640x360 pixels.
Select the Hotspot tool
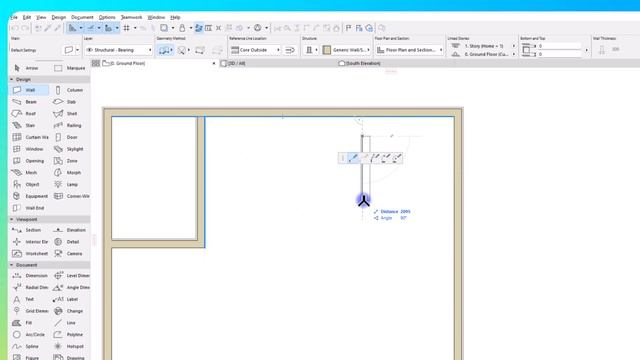point(70,346)
